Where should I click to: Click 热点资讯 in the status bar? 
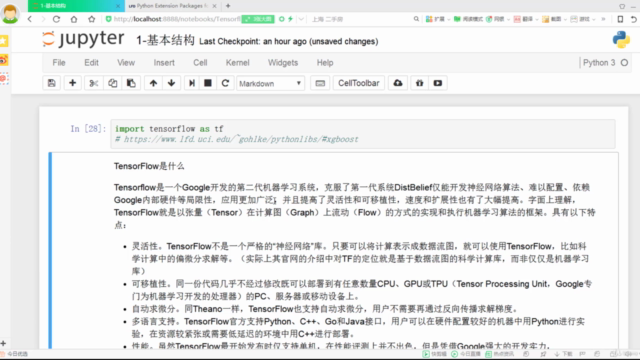[x=500, y=354]
